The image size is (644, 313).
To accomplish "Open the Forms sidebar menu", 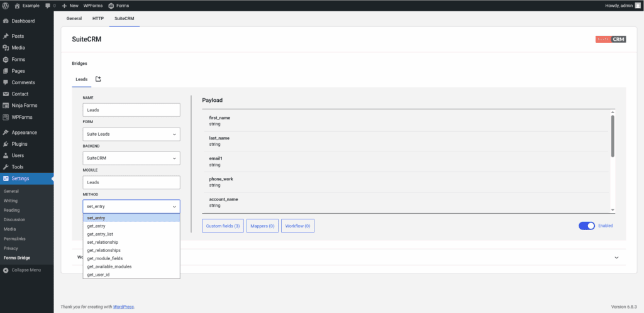I will (x=26, y=60).
